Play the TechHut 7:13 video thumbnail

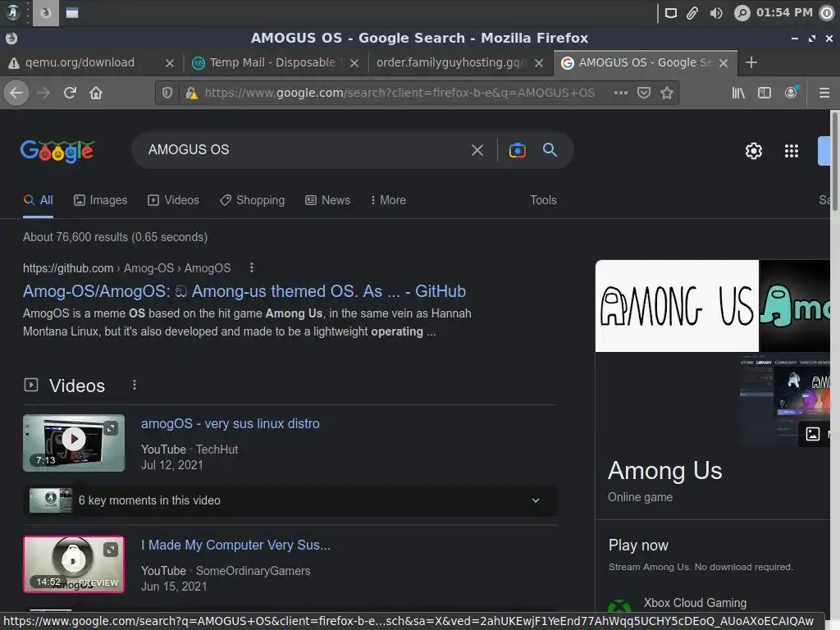coord(74,443)
